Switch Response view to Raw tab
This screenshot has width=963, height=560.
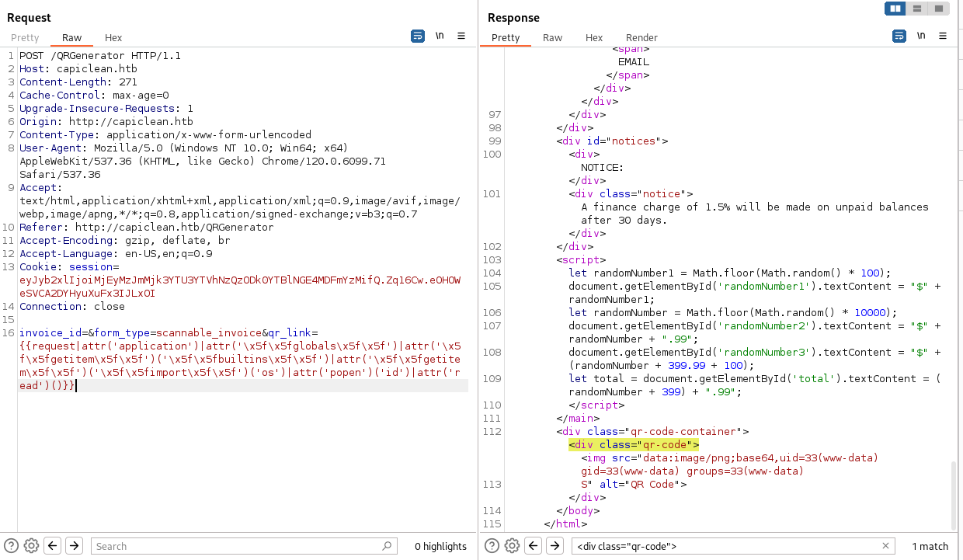(x=553, y=37)
